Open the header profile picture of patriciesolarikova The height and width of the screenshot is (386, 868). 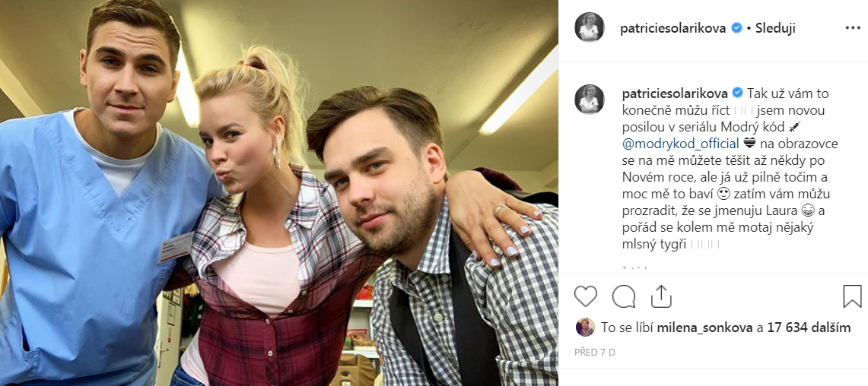pos(589,27)
